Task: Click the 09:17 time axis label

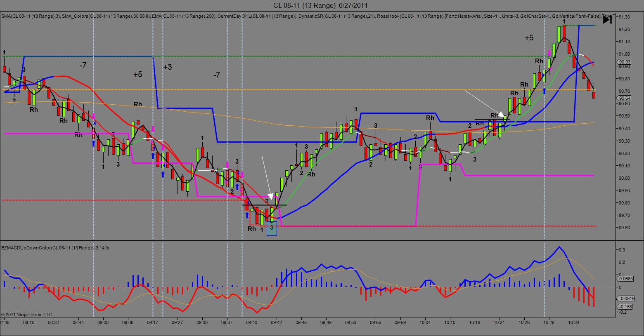Action: pyautogui.click(x=153, y=322)
